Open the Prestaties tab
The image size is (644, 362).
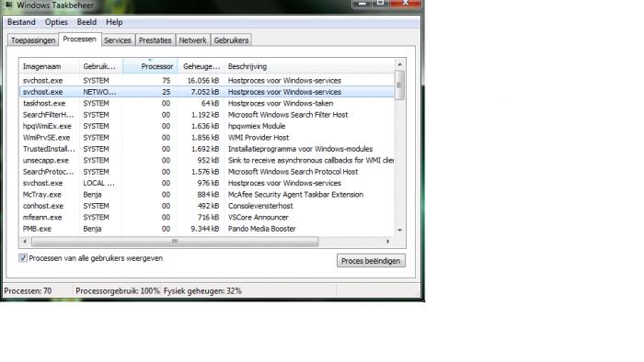click(155, 40)
